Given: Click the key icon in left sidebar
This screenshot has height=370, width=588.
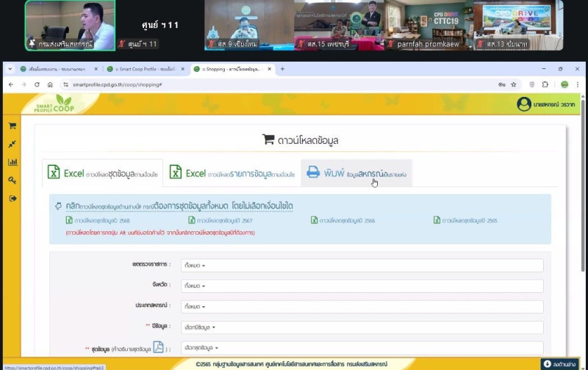Looking at the screenshot, I should coord(12,181).
